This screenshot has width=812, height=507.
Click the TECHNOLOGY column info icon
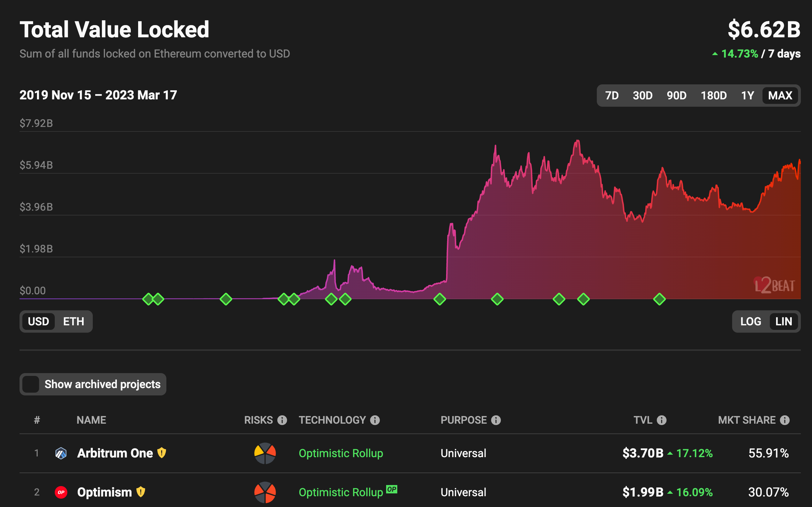[375, 420]
